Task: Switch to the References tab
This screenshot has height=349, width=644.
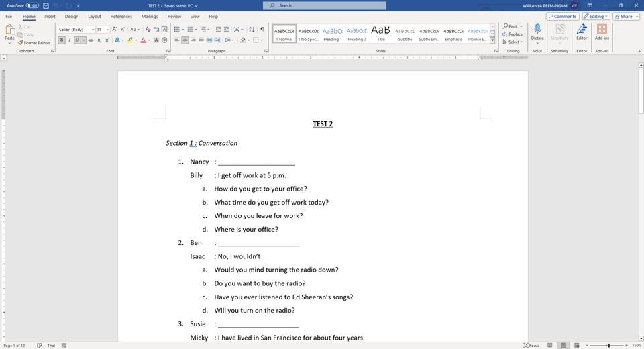Action: (x=121, y=17)
